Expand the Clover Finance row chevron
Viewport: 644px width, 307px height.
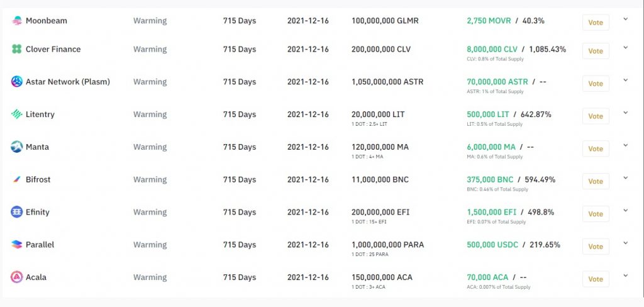point(625,48)
